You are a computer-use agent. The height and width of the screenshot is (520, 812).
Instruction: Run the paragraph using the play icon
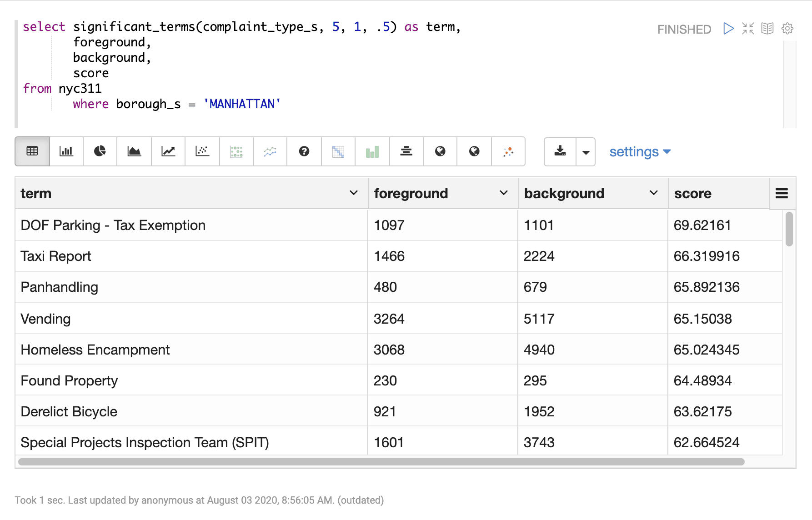[728, 28]
